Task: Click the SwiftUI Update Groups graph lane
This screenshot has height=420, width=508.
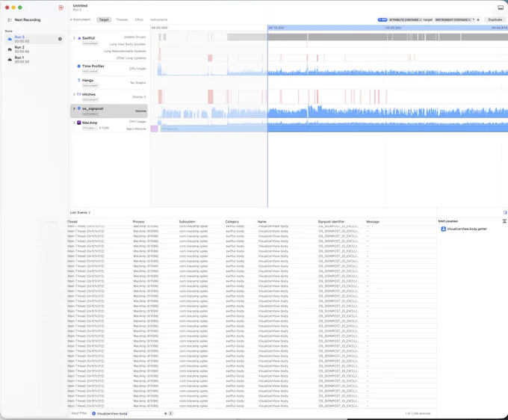Action: point(329,37)
